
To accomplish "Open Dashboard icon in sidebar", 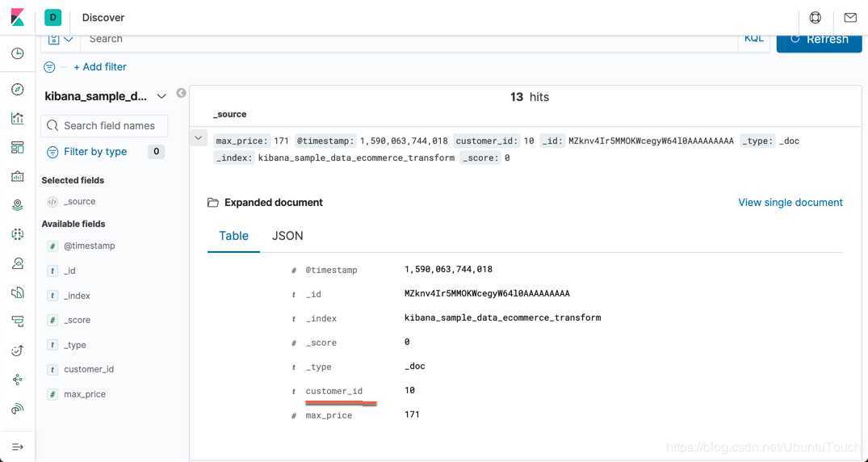I will click(x=18, y=147).
